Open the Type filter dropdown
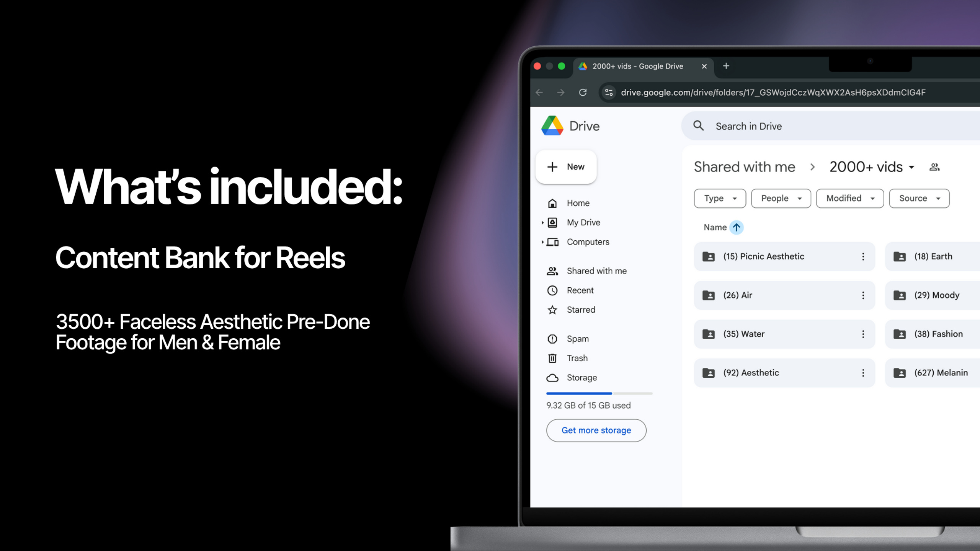This screenshot has height=551, width=980. click(x=720, y=198)
